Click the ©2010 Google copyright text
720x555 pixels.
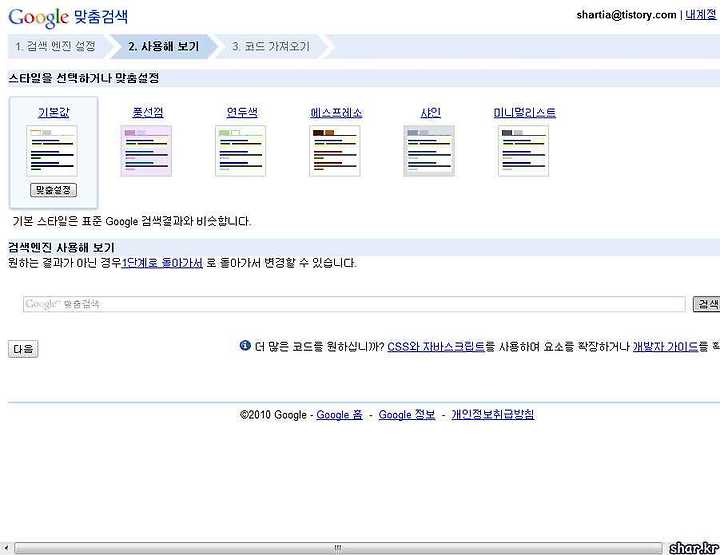pos(273,415)
